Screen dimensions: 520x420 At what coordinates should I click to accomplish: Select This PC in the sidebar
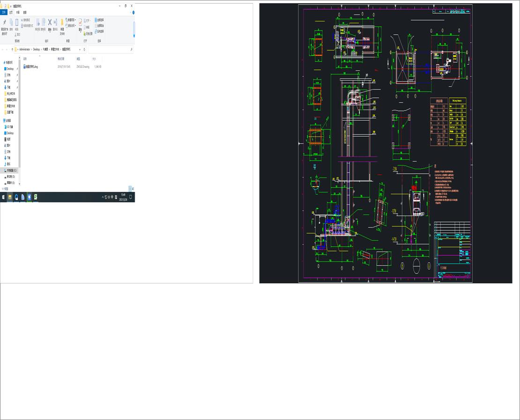click(x=9, y=120)
